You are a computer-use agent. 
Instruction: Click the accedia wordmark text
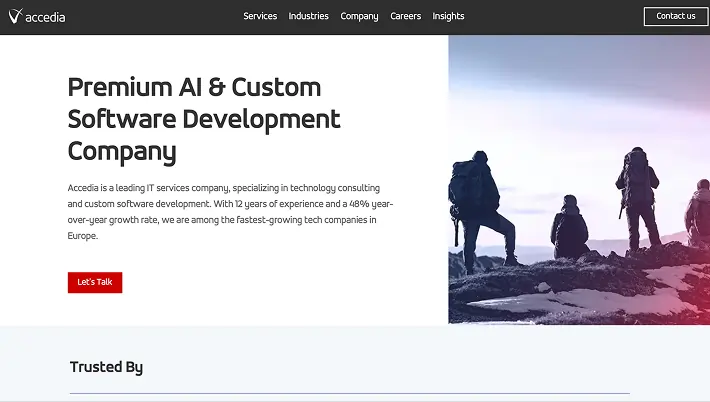click(x=45, y=18)
